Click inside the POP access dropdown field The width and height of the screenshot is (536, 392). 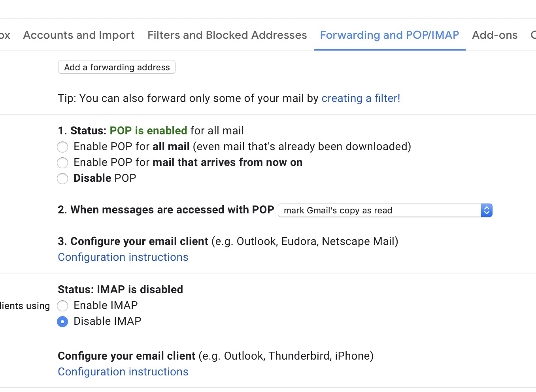356,210
